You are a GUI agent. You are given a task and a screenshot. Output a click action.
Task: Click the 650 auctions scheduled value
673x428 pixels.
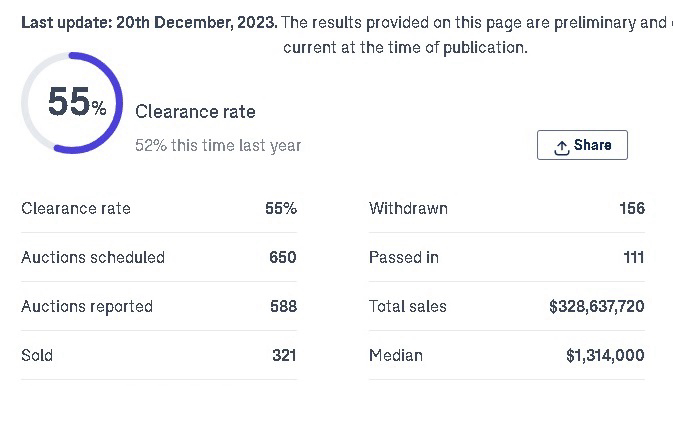pyautogui.click(x=283, y=258)
